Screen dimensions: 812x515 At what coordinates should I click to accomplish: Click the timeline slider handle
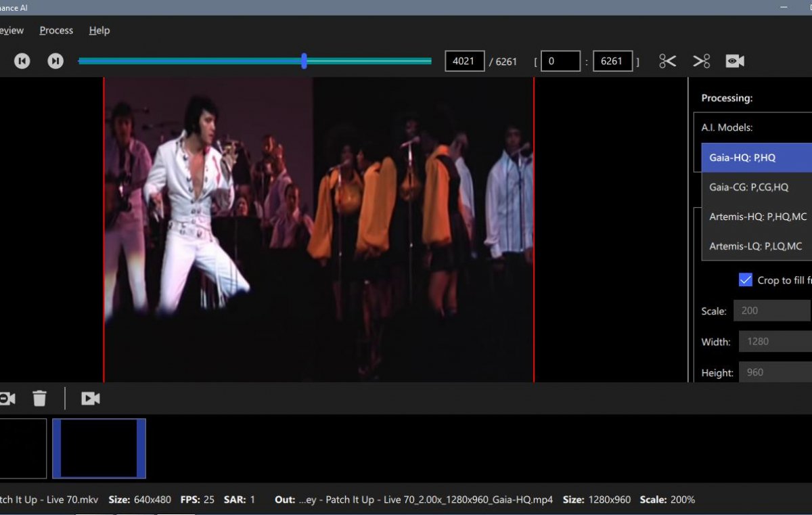point(304,61)
